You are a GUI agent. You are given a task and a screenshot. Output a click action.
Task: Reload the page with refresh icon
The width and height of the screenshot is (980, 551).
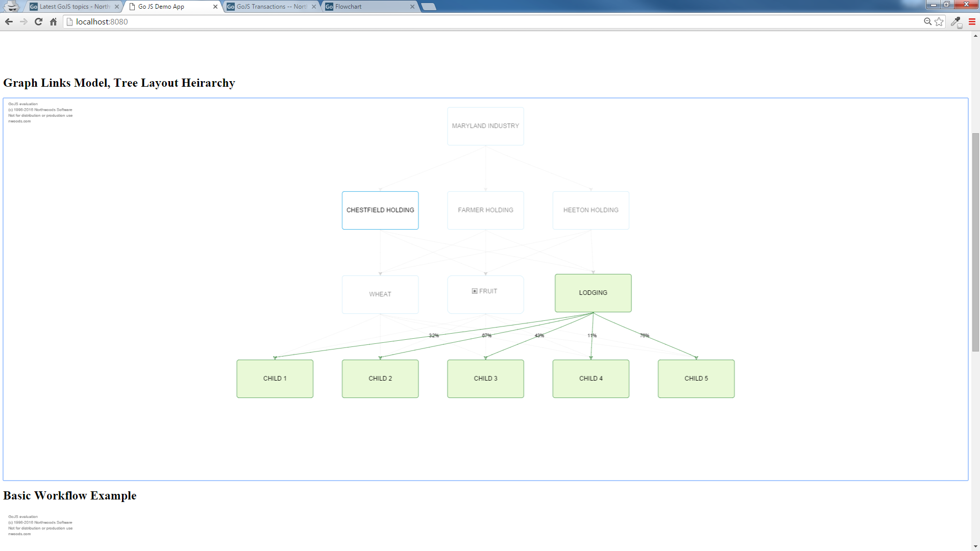click(x=38, y=21)
